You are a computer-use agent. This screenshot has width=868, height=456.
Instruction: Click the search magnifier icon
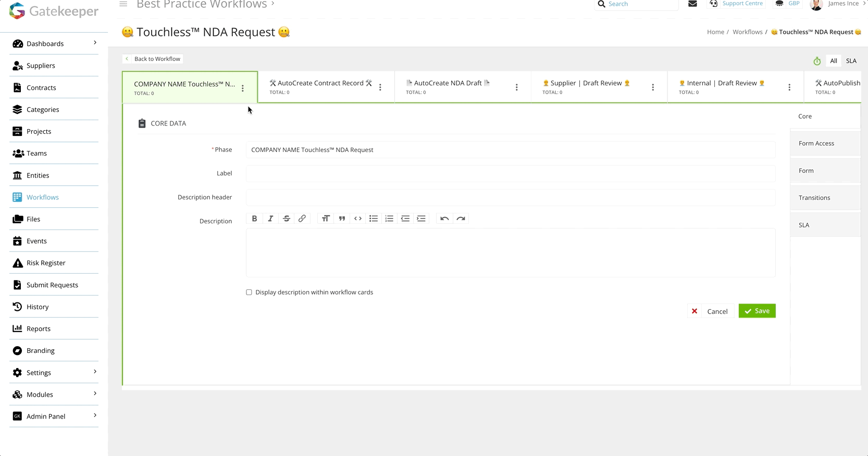(602, 4)
